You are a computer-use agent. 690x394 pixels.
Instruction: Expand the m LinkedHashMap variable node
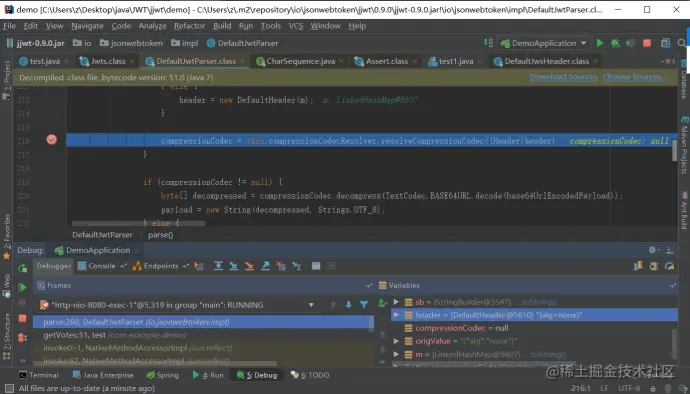[x=396, y=354]
